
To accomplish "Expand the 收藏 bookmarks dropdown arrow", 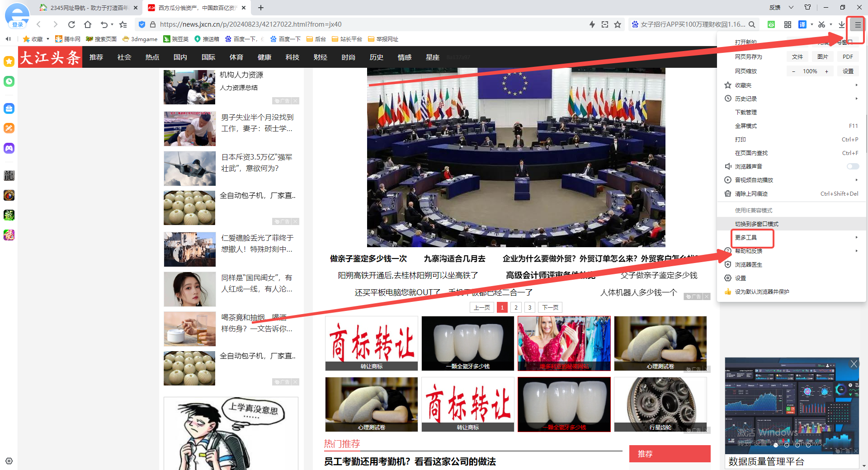I will coord(48,39).
